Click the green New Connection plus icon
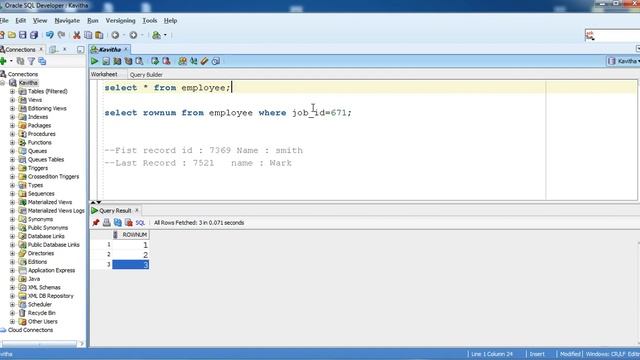 [3, 61]
